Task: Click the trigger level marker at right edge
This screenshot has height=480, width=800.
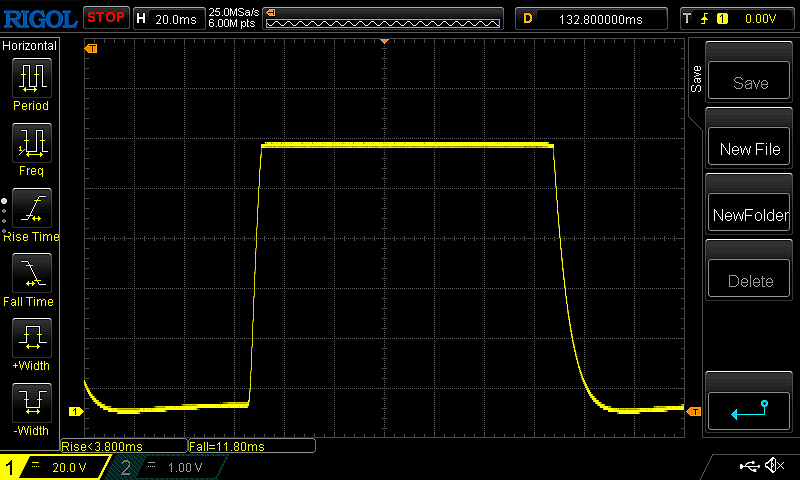Action: click(x=693, y=411)
